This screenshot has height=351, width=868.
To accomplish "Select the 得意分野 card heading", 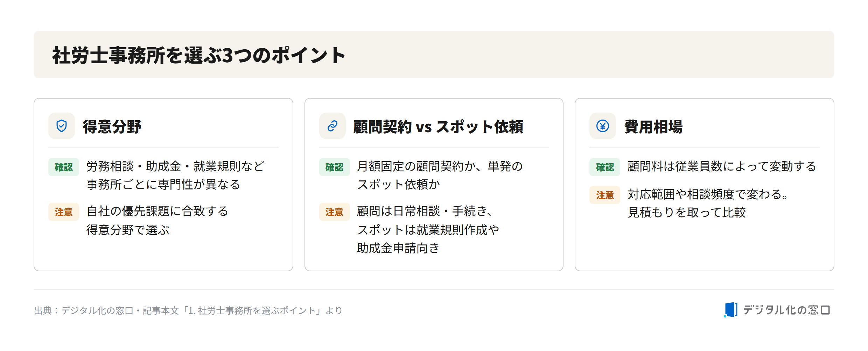I will click(x=112, y=127).
